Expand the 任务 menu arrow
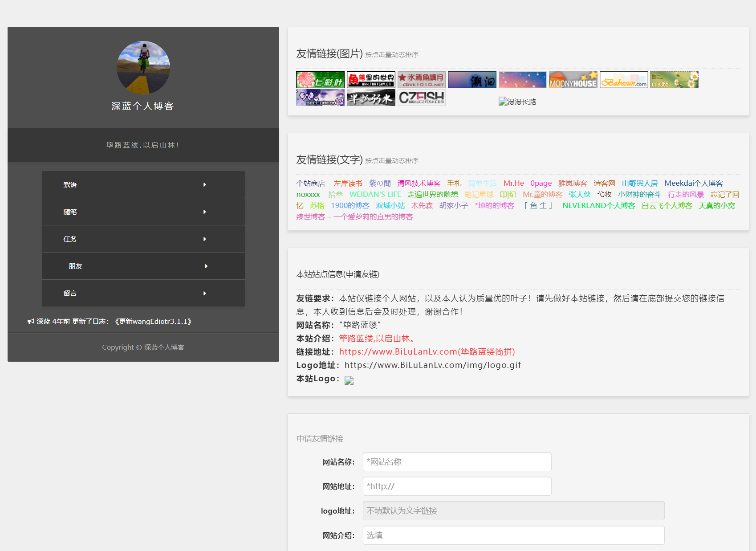This screenshot has width=756, height=551. click(205, 239)
